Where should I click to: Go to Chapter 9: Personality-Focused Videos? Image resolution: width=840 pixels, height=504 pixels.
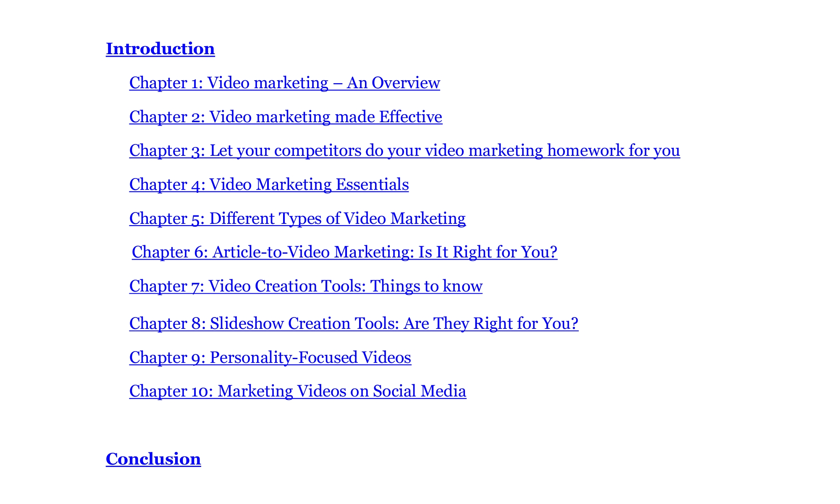(270, 357)
